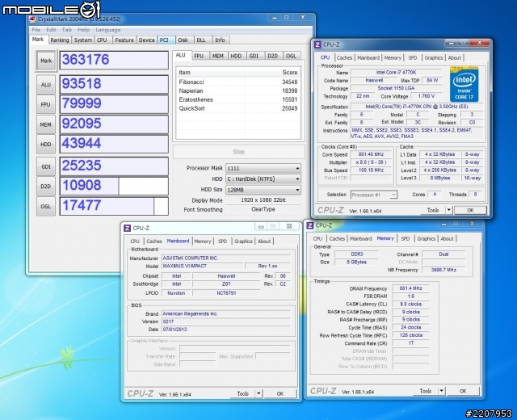Expand Tools dropdown arrow in CPU-Z Memory window
517x420 pixels.
coord(442,391)
